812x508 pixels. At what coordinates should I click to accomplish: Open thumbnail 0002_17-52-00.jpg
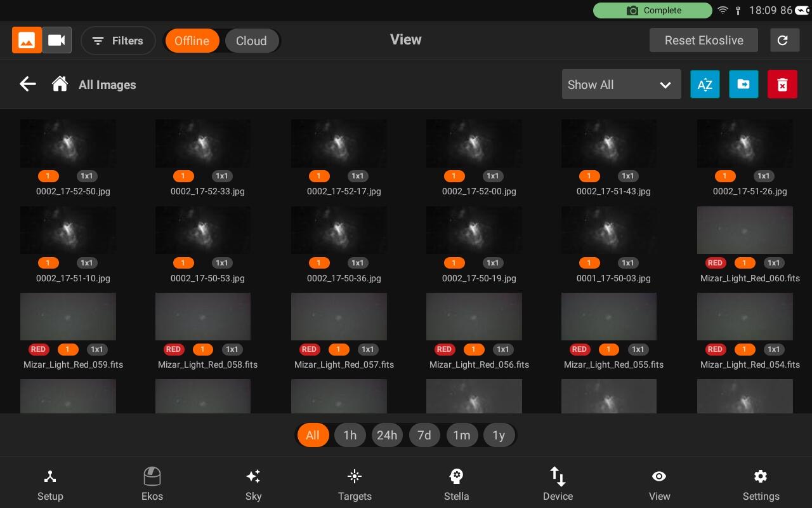coord(474,144)
